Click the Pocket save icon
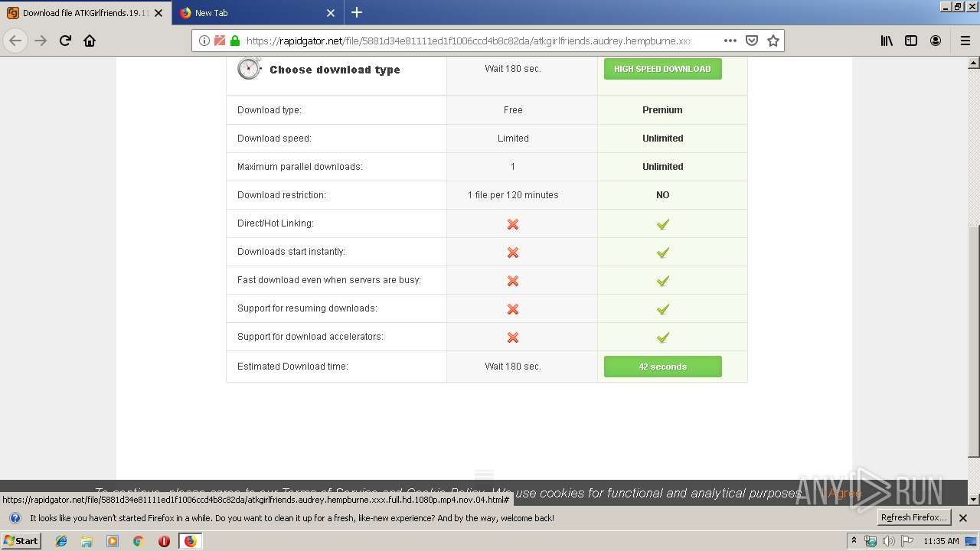The width and height of the screenshot is (980, 551). tap(752, 41)
